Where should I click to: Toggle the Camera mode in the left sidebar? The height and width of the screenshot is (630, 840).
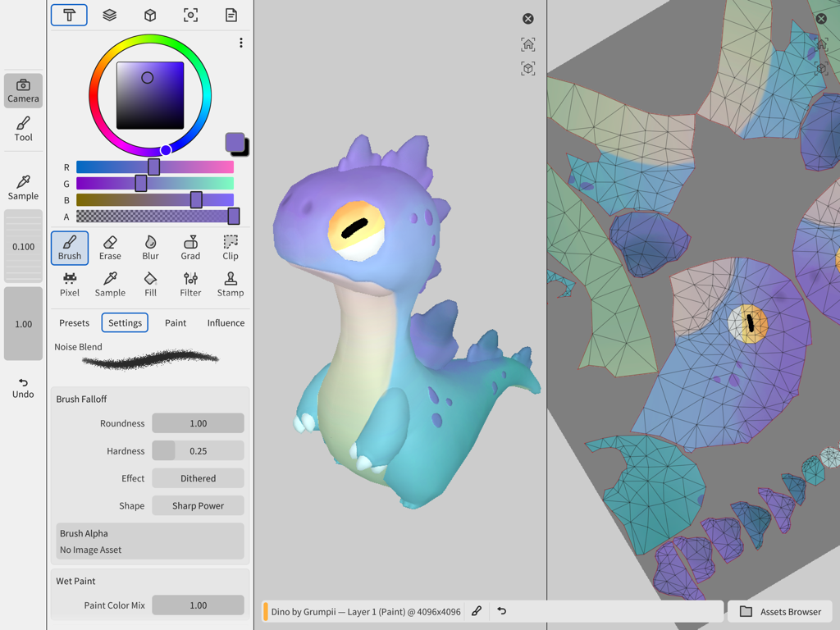point(23,91)
